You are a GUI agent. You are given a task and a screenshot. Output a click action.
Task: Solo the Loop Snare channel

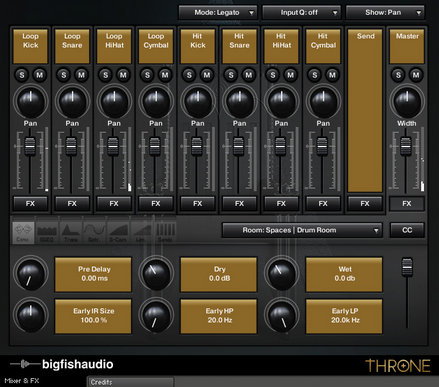click(x=64, y=75)
